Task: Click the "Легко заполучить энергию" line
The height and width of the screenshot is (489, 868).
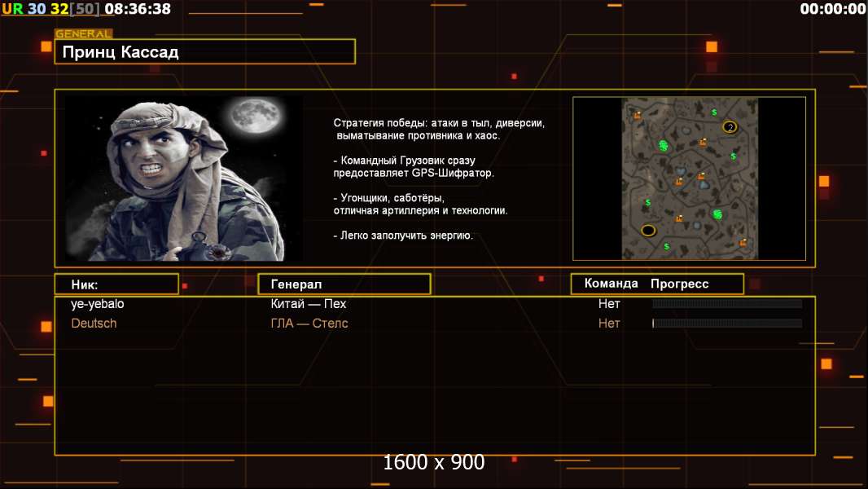Action: pyautogui.click(x=403, y=236)
